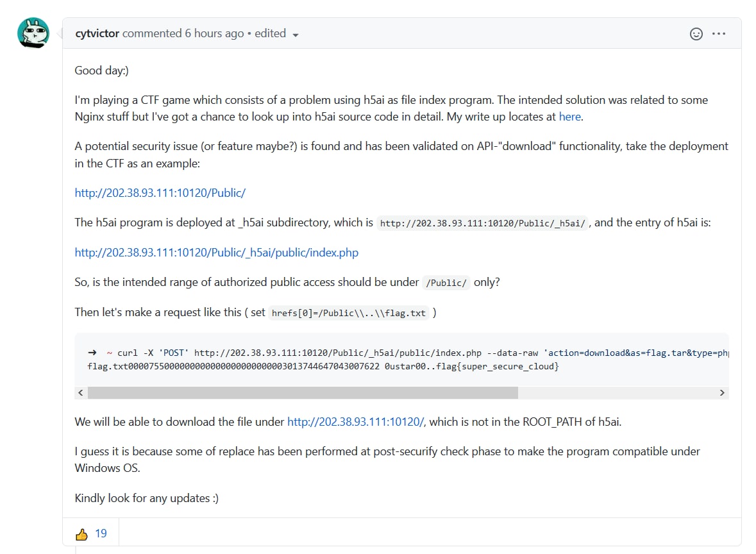This screenshot has width=756, height=554.
Task: Click the flag{super_secure_cloud} output line
Action: pos(323,366)
